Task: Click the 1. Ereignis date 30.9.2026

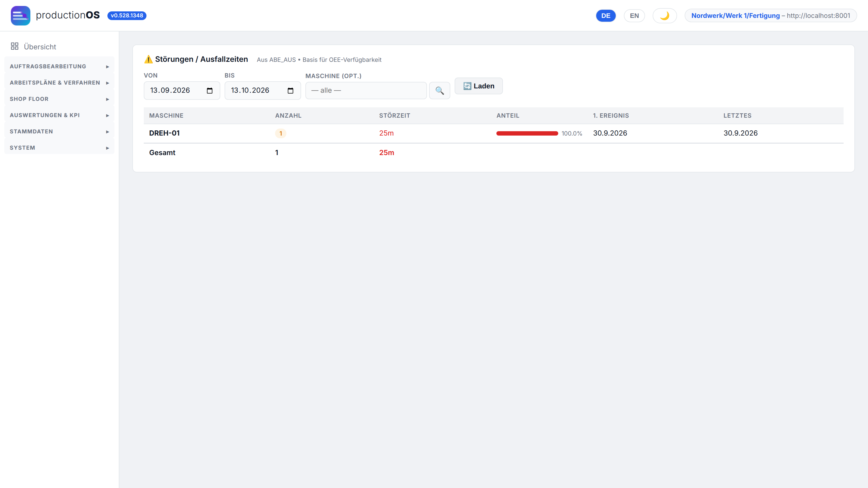Action: [x=610, y=133]
